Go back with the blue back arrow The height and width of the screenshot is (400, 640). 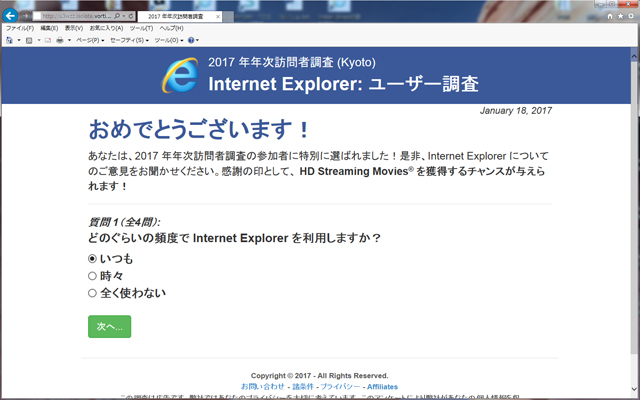coord(10,16)
